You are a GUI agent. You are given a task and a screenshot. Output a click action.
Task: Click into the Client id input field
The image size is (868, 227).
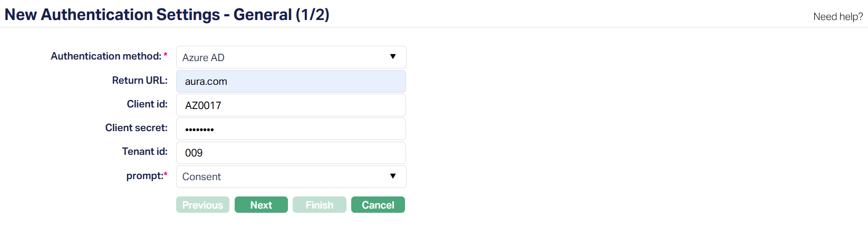tap(291, 105)
